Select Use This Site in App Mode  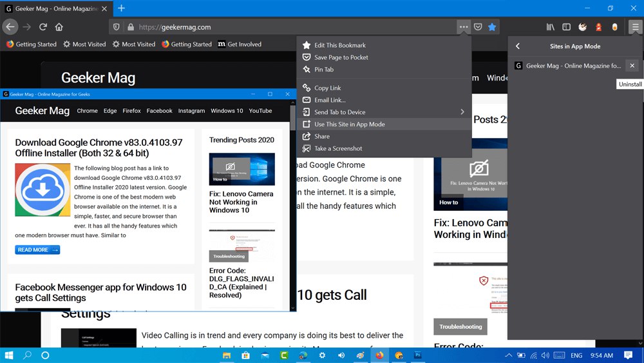[384, 124]
